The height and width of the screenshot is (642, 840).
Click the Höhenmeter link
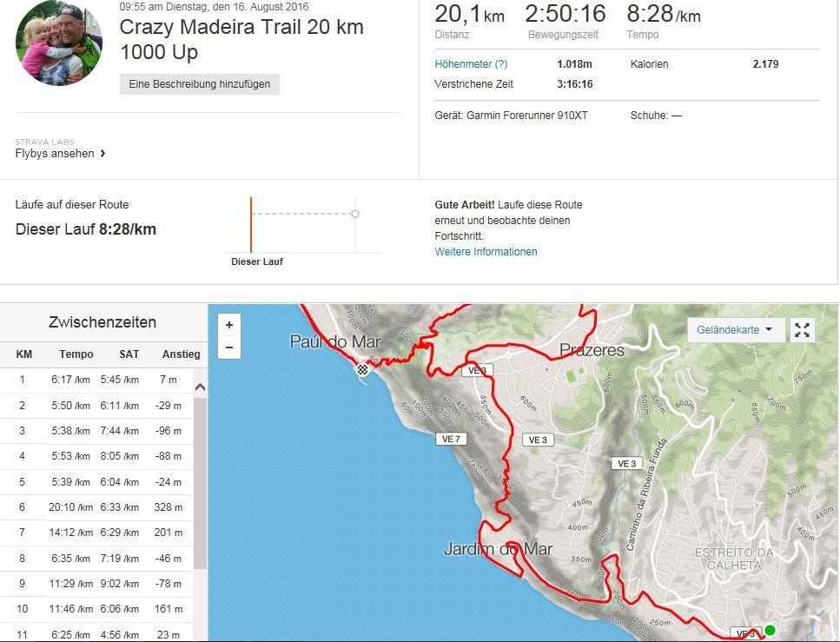462,64
